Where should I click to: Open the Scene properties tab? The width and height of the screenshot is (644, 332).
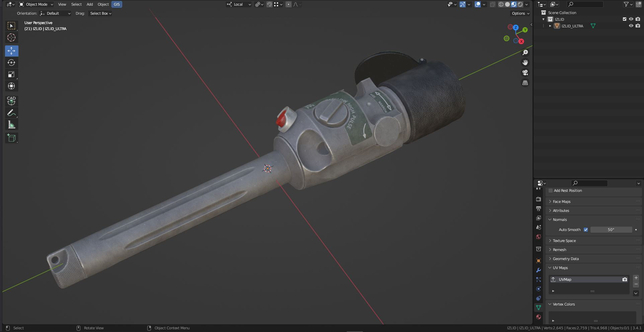pos(539,227)
